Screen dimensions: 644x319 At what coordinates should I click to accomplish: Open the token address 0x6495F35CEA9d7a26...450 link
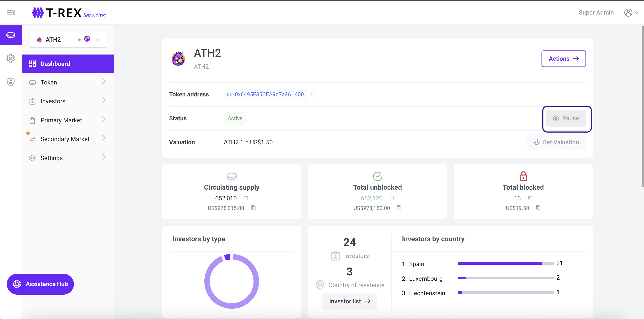pos(265,95)
